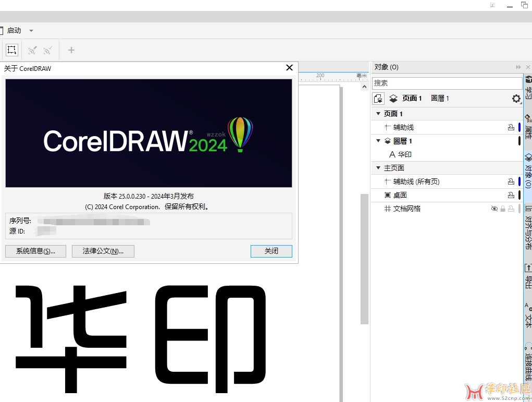The height and width of the screenshot is (402, 532).
Task: Toggle printing for the 桌面 layer
Action: pyautogui.click(x=511, y=195)
